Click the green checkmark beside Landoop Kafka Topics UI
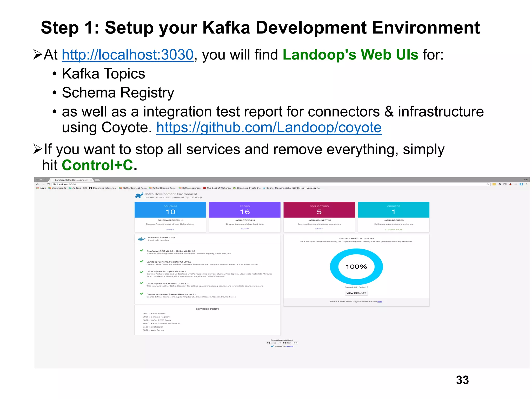Image resolution: width=532 pixels, height=399 pixels. (x=142, y=272)
